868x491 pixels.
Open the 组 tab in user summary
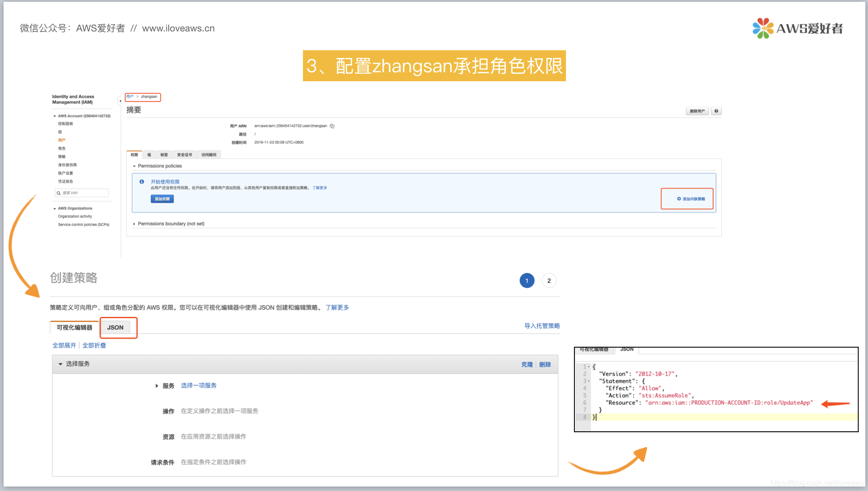click(x=149, y=155)
